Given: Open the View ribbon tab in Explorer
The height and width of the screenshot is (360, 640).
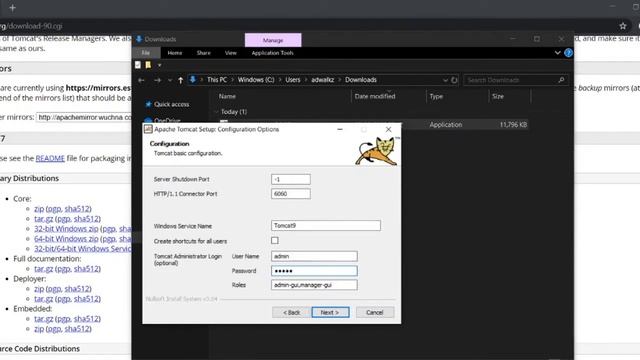Looking at the screenshot, I should pyautogui.click(x=231, y=53).
